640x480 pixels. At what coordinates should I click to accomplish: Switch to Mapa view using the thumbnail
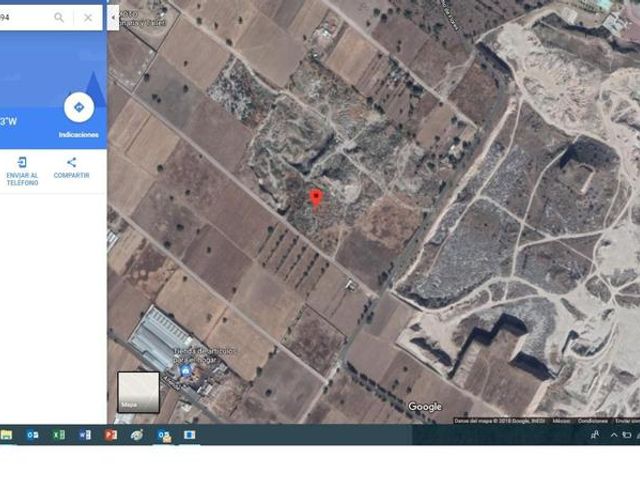click(x=138, y=392)
